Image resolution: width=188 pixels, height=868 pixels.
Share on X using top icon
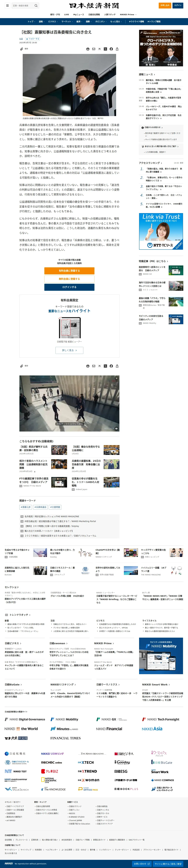click(105, 49)
